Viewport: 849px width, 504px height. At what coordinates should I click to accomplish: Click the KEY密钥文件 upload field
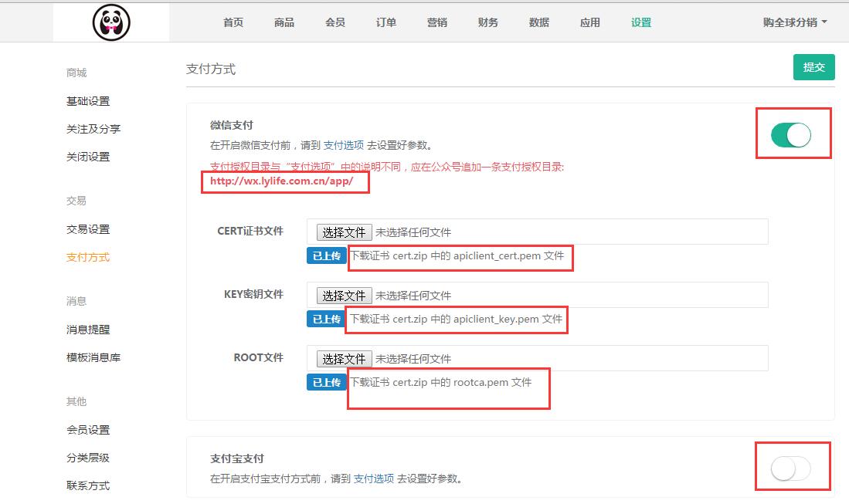pos(537,296)
